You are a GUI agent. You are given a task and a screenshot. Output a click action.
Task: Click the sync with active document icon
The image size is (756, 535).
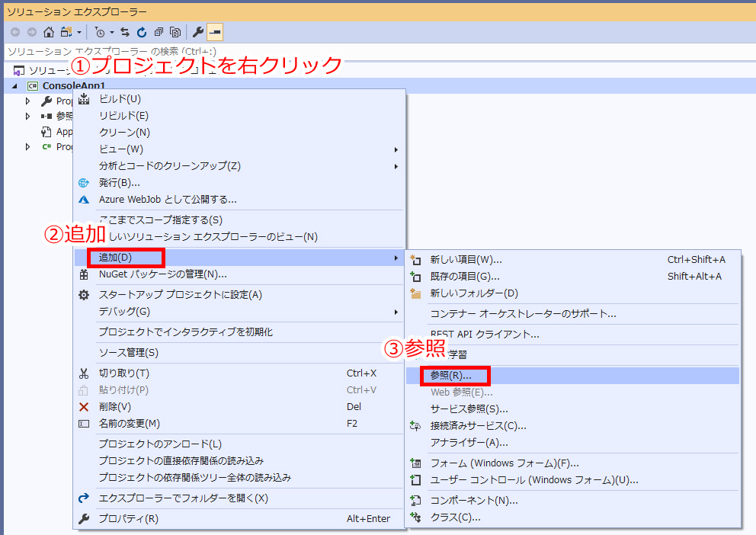pyautogui.click(x=125, y=32)
